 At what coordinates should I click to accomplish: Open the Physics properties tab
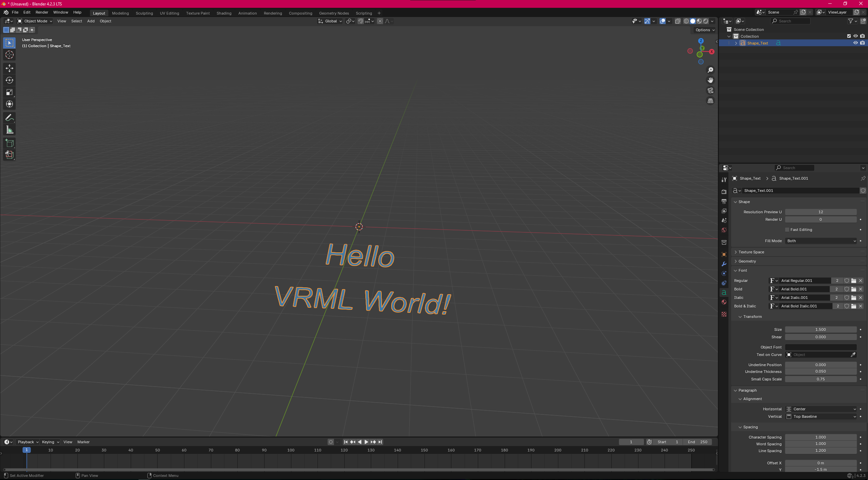[x=724, y=273]
